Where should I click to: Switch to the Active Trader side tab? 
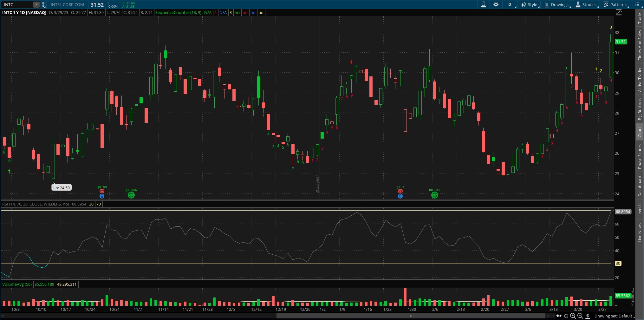640,79
